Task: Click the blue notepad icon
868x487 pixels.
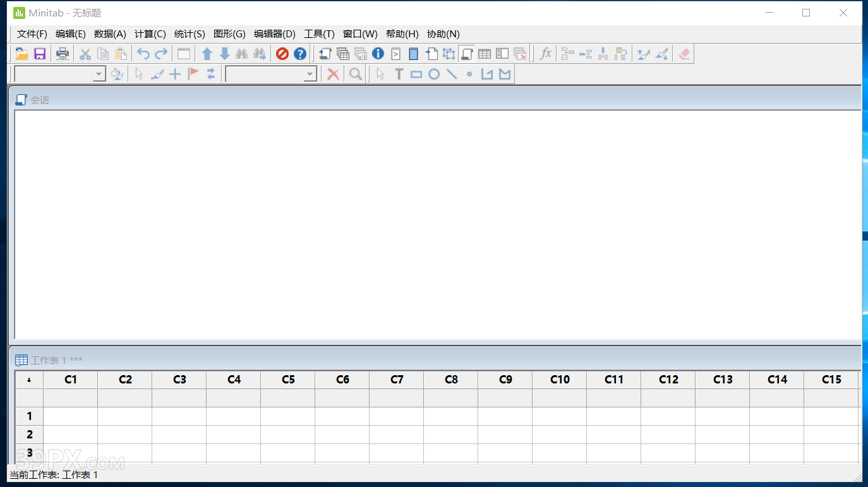Action: [x=413, y=54]
